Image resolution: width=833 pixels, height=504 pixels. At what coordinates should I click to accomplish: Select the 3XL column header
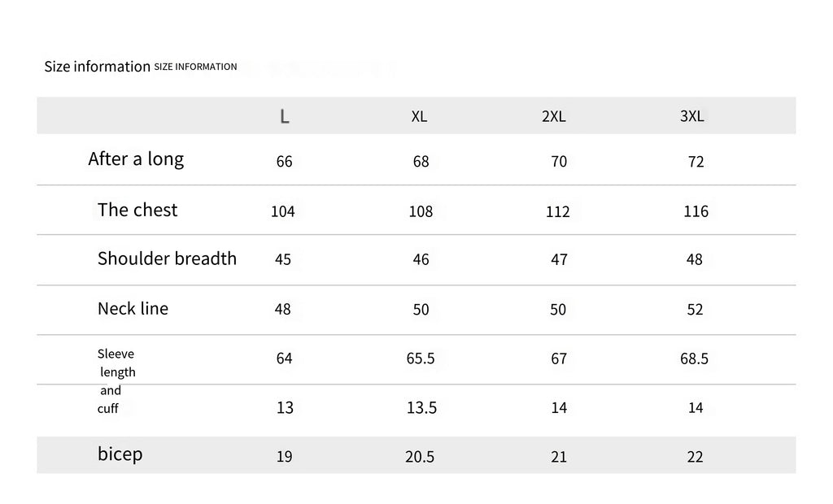point(691,116)
